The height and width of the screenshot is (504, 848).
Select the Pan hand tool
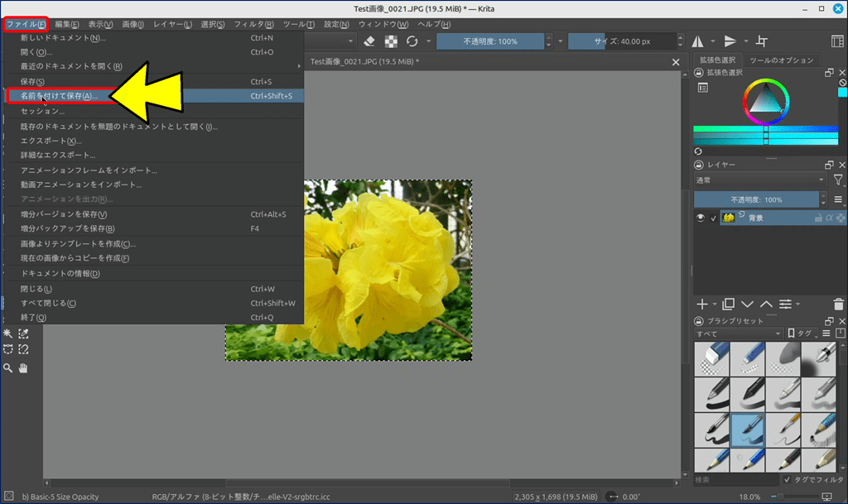(23, 367)
